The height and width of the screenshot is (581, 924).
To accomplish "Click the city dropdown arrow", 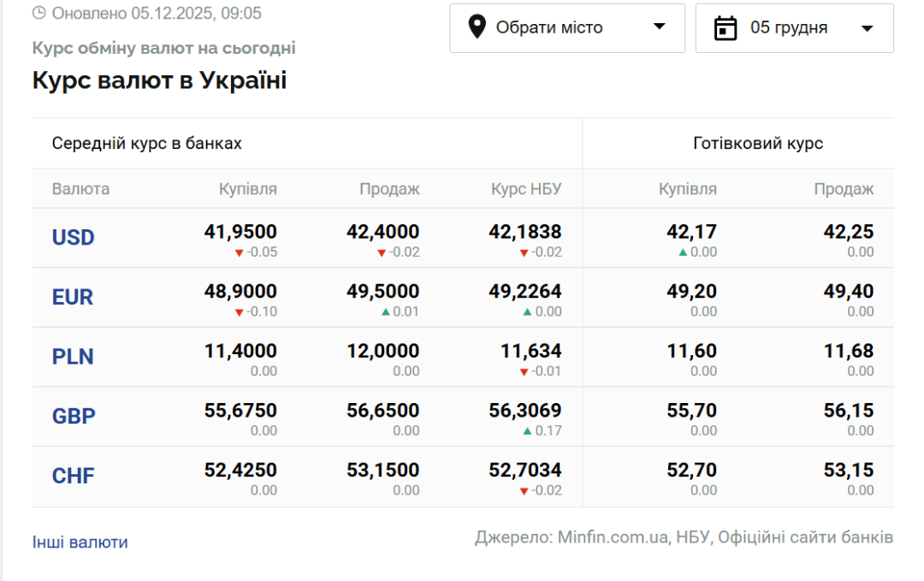I will [659, 27].
